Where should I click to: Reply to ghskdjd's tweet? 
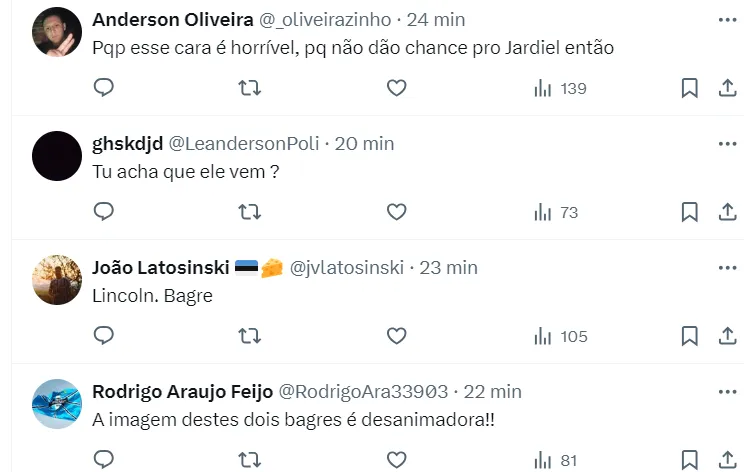click(x=104, y=212)
